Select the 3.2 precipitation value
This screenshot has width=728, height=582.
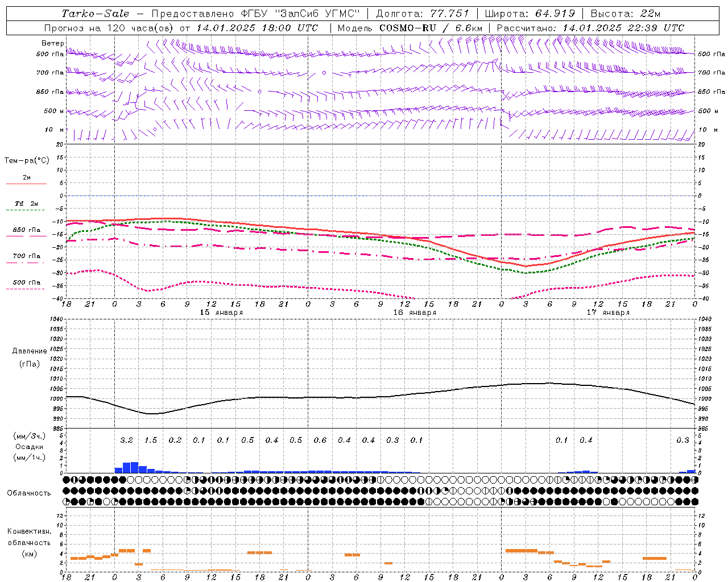[126, 440]
